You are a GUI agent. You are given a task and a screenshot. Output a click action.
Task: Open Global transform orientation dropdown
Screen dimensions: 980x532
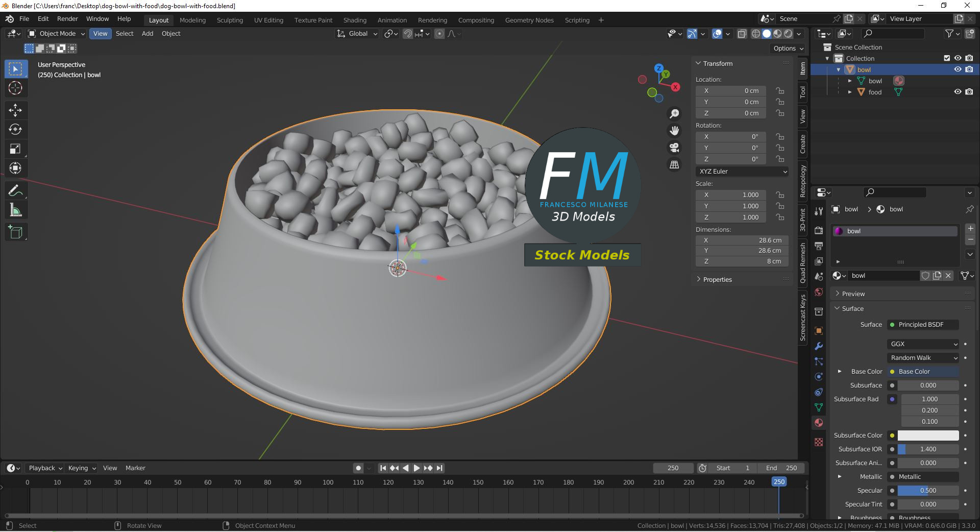click(x=357, y=34)
